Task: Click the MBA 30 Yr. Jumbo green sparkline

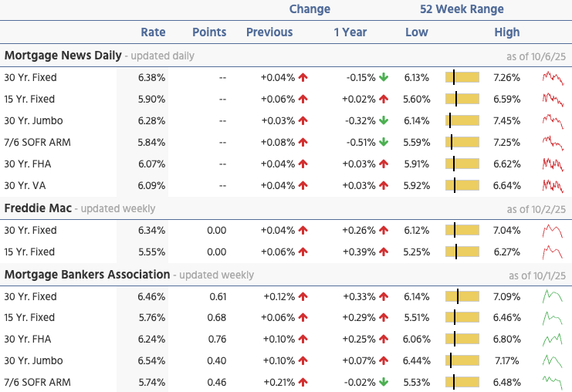Action: (x=553, y=361)
